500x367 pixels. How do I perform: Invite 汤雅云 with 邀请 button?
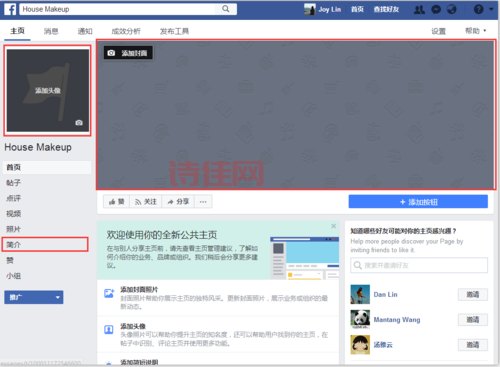473,345
